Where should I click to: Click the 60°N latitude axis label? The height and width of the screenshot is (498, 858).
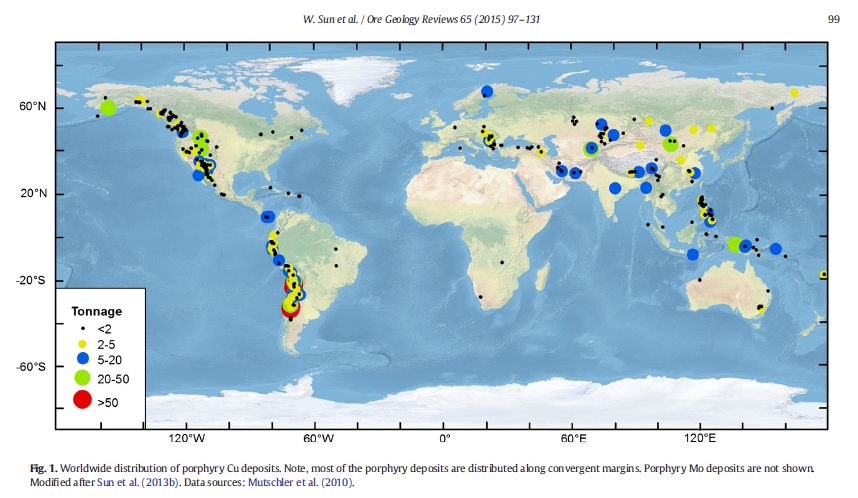point(33,107)
